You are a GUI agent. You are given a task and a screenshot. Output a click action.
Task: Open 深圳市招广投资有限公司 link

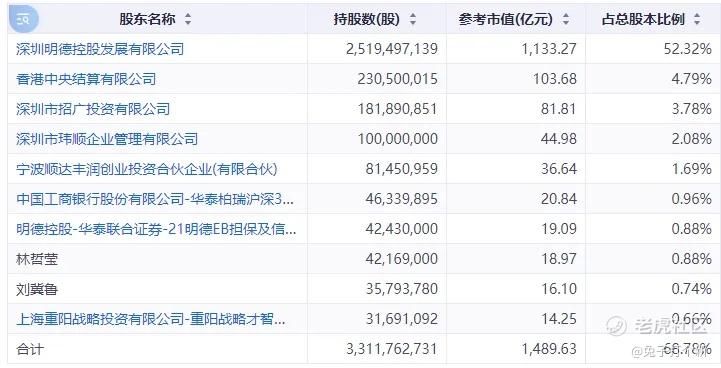tap(93, 109)
